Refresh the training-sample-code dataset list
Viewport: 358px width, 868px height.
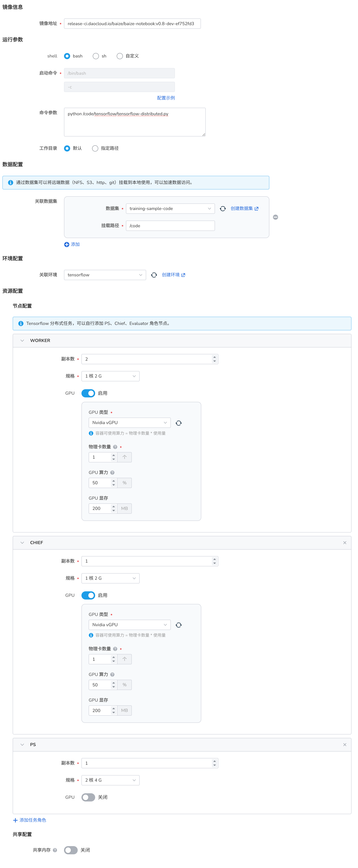pyautogui.click(x=222, y=209)
